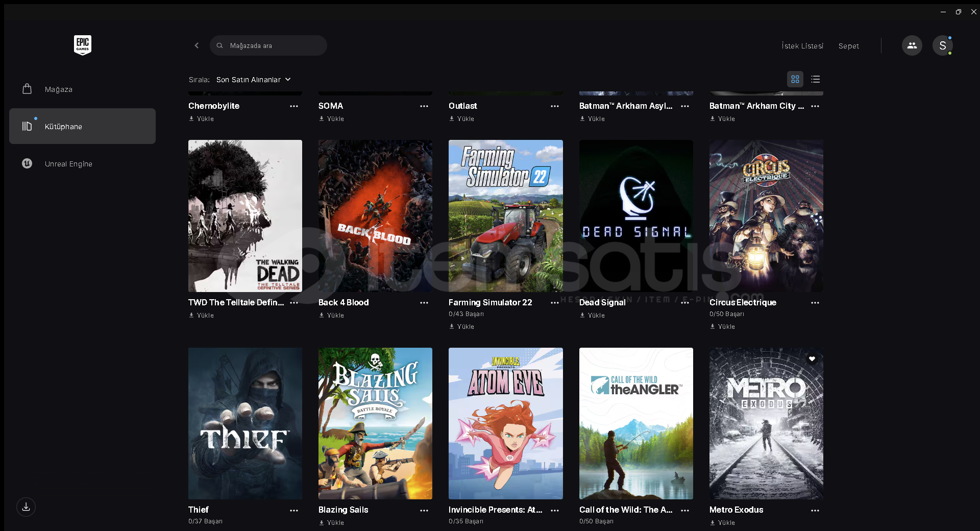Image resolution: width=980 pixels, height=531 pixels.
Task: Click 0/35 Başarı under Invincible Presents
Action: pyautogui.click(x=466, y=521)
